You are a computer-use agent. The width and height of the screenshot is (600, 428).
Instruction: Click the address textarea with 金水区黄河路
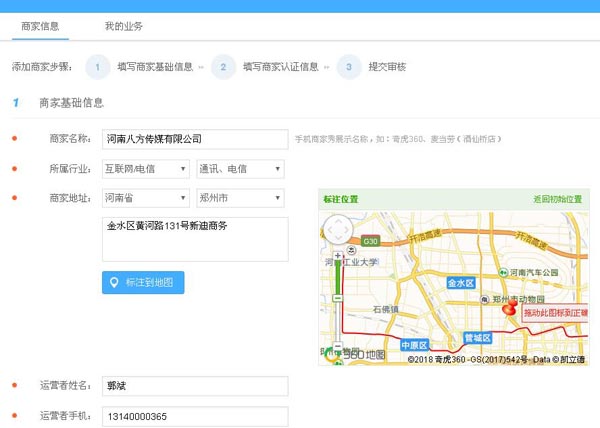[195, 239]
